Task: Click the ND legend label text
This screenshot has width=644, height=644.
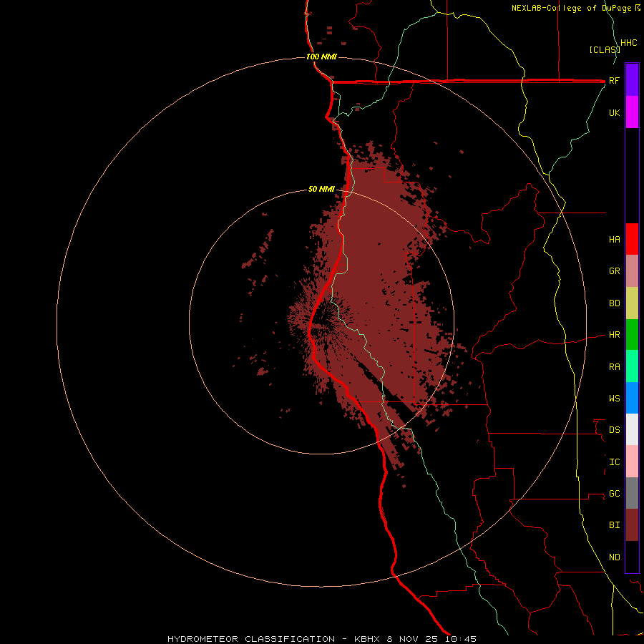Action: (615, 557)
